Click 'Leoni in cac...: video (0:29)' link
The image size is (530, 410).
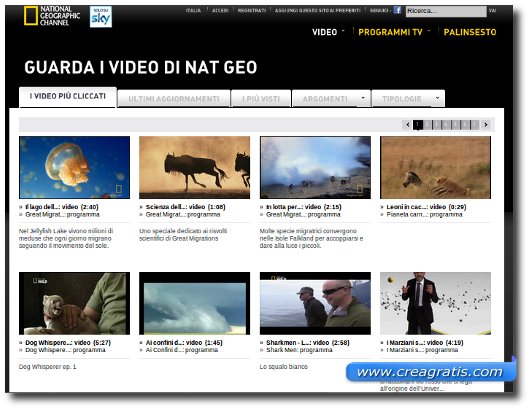coord(426,207)
